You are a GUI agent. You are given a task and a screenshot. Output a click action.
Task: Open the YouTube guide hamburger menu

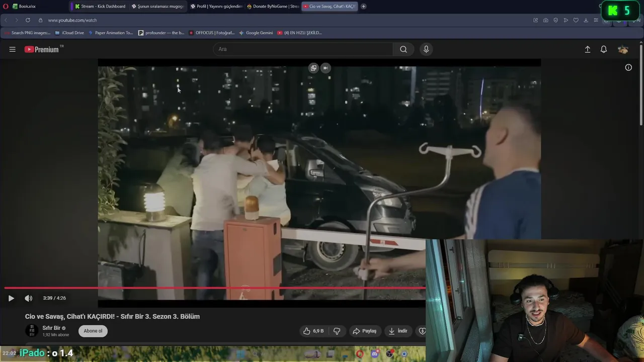(x=12, y=49)
